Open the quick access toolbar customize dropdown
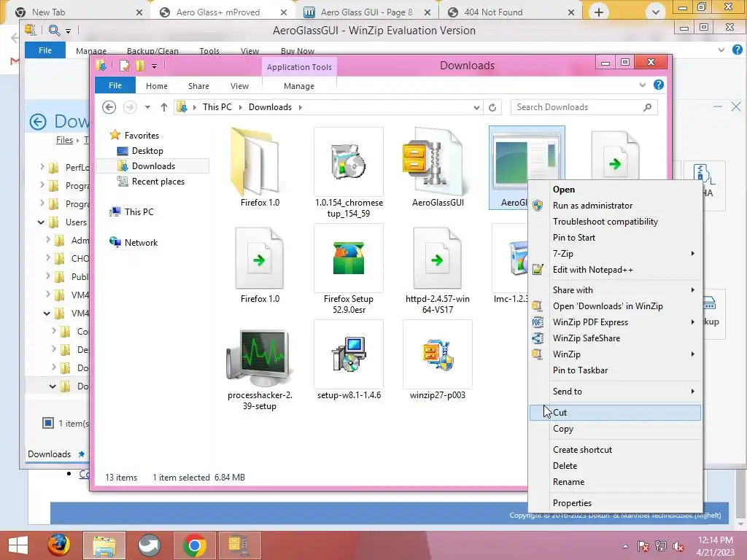The height and width of the screenshot is (560, 747). (154, 66)
